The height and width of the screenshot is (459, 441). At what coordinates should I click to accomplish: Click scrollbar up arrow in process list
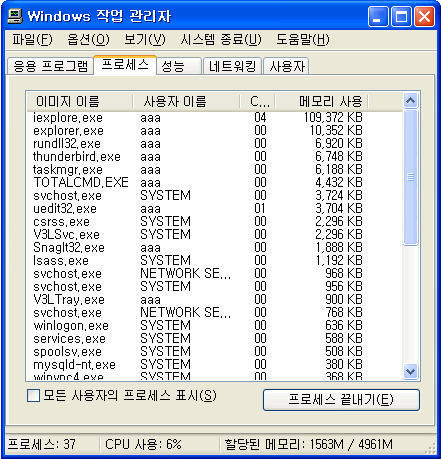pos(410,100)
